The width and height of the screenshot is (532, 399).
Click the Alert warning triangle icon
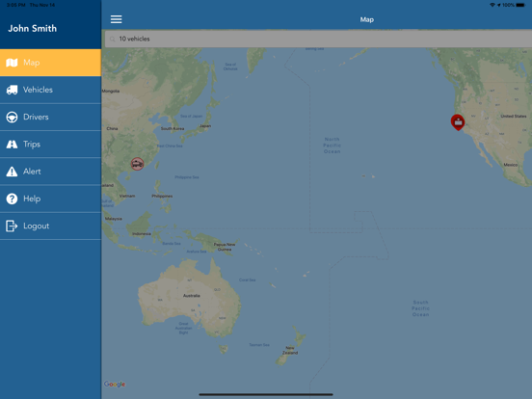[12, 172]
